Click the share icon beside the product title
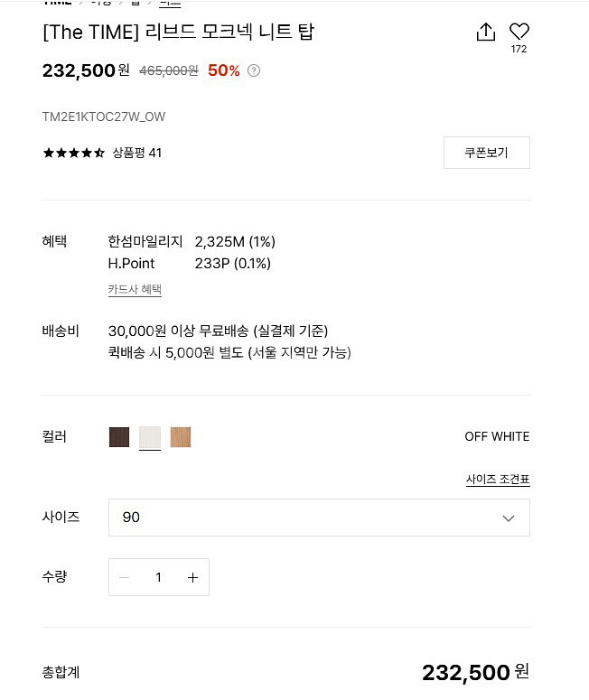 point(486,33)
